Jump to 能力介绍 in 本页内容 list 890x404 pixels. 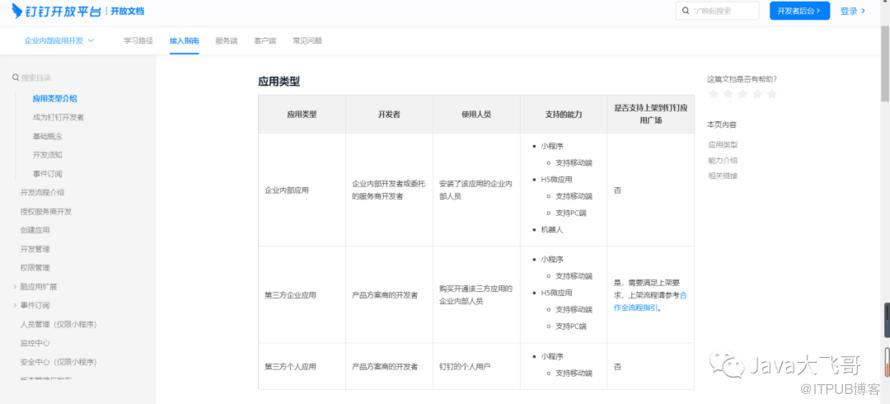723,160
